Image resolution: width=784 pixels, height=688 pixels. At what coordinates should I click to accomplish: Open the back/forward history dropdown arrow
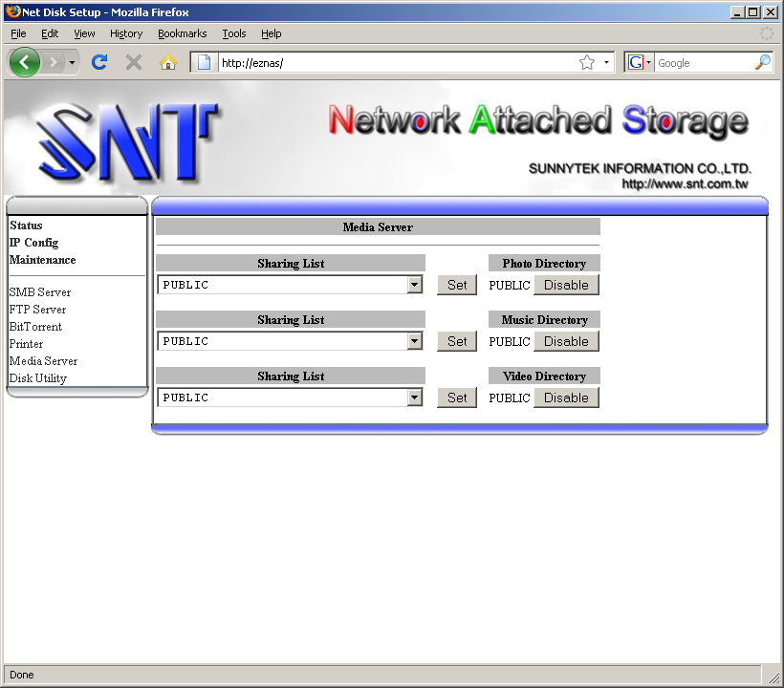[x=72, y=62]
